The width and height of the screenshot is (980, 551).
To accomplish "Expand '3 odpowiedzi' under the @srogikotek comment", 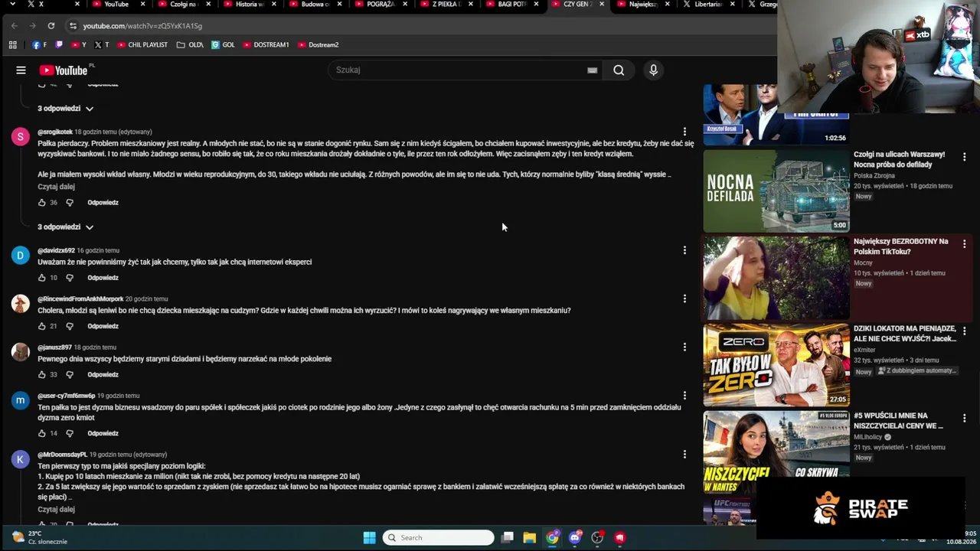I will (65, 227).
